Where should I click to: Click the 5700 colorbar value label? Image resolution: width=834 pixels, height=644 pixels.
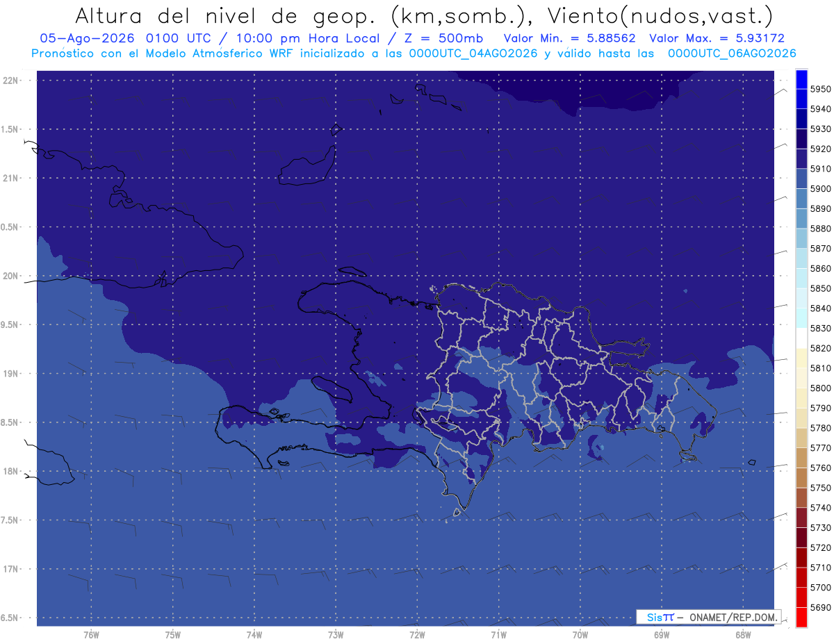[x=820, y=588]
